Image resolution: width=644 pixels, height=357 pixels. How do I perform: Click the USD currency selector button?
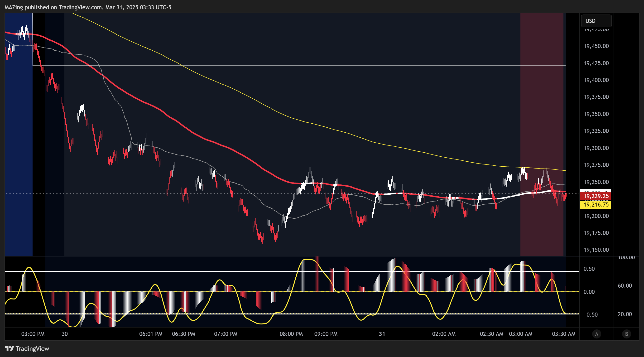[x=596, y=21]
